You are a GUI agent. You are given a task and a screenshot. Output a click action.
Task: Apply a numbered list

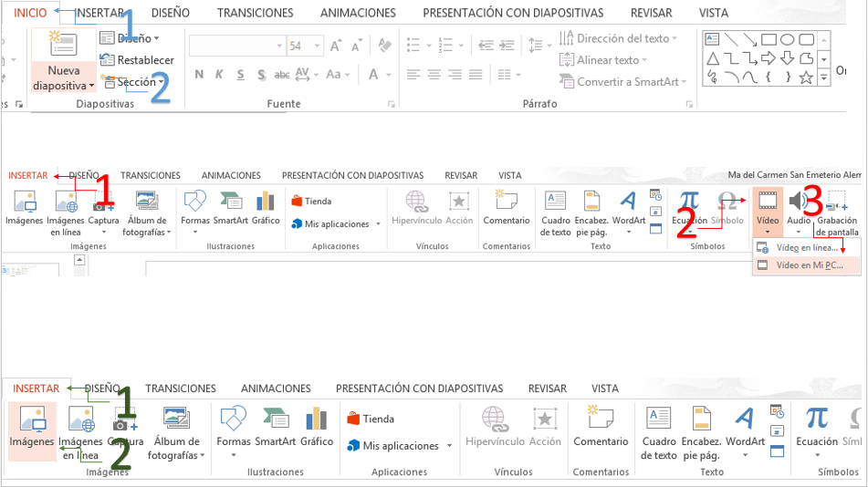(x=445, y=45)
